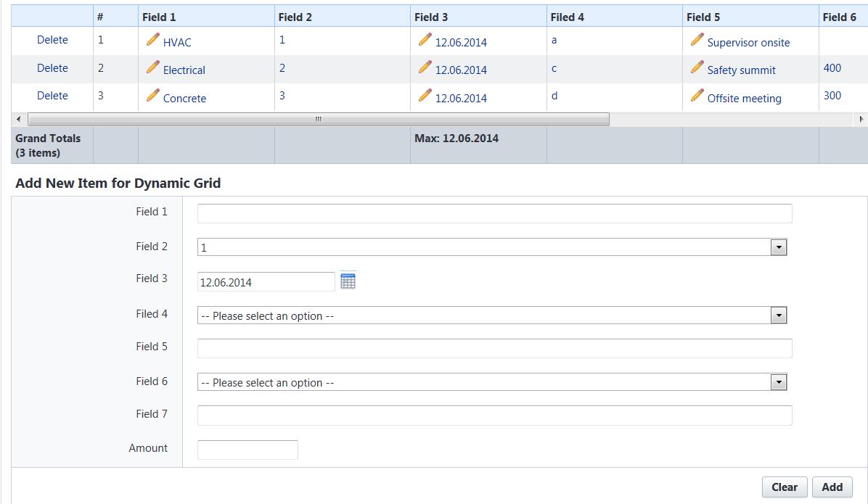The width and height of the screenshot is (868, 504).
Task: Click Field 2 value 2 in Electrical row
Action: click(x=282, y=68)
